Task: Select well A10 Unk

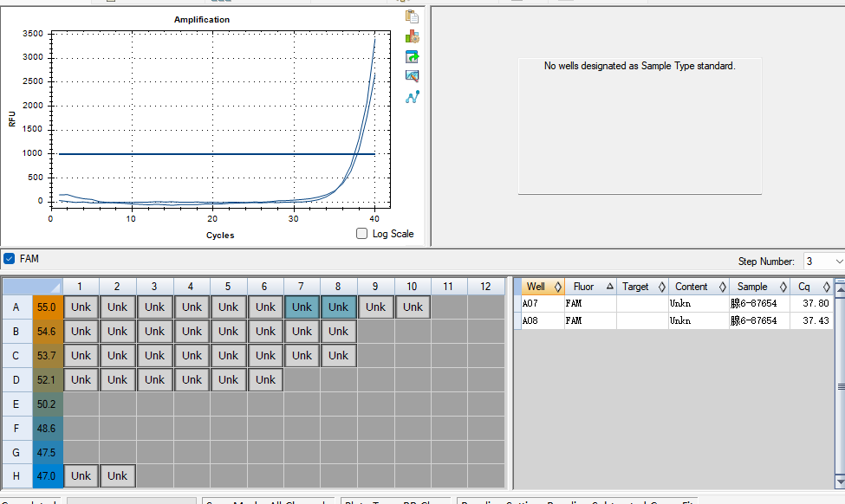Action: click(413, 307)
